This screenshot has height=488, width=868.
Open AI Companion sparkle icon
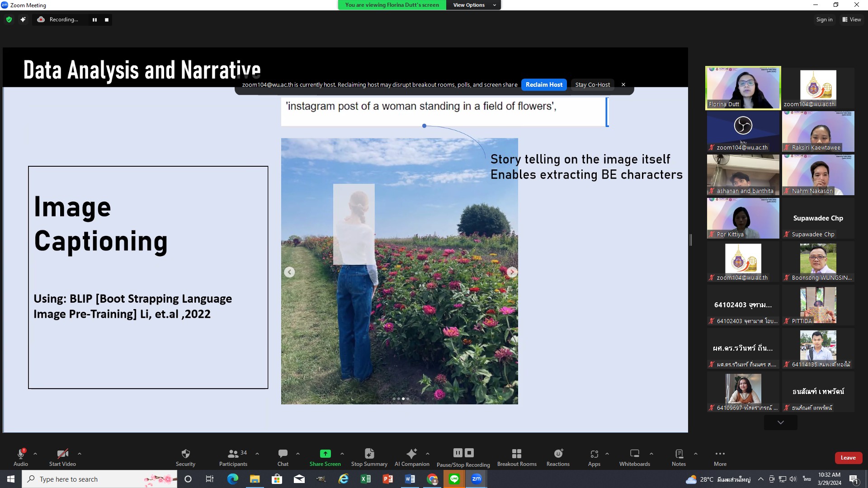(x=411, y=454)
